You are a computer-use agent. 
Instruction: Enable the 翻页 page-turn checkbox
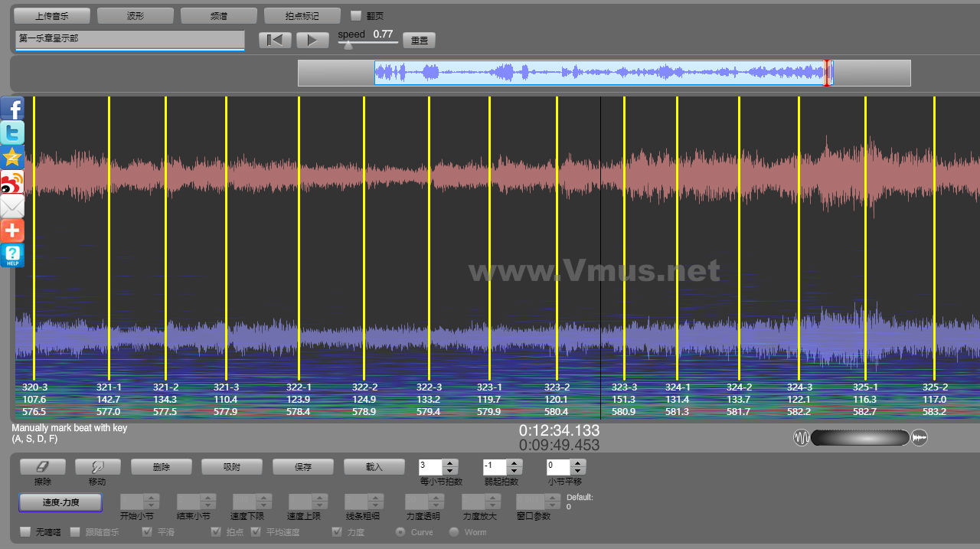tap(356, 15)
